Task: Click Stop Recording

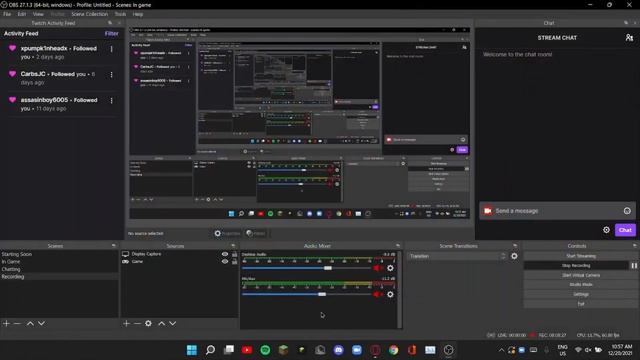Action: [x=576, y=266]
